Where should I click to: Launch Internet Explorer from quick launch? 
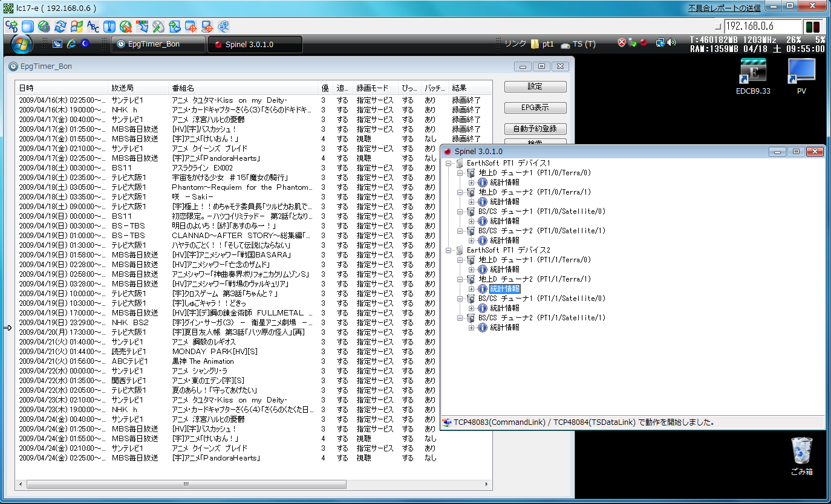click(71, 44)
